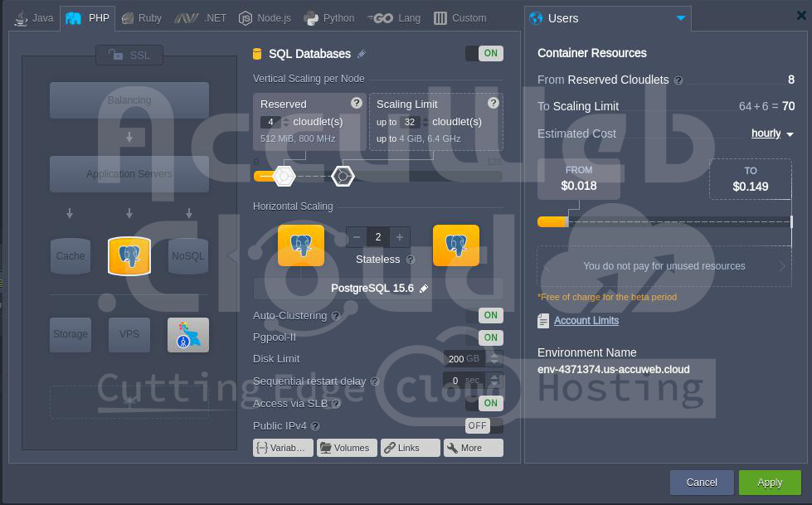Click the Auto-Clustering help question mark
This screenshot has width=812, height=505.
coord(336,316)
